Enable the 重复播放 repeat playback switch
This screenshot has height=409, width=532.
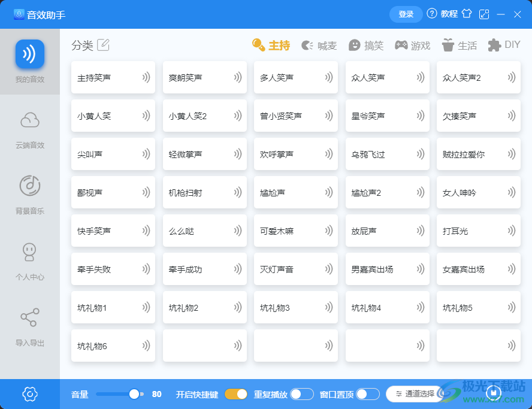[x=303, y=394]
